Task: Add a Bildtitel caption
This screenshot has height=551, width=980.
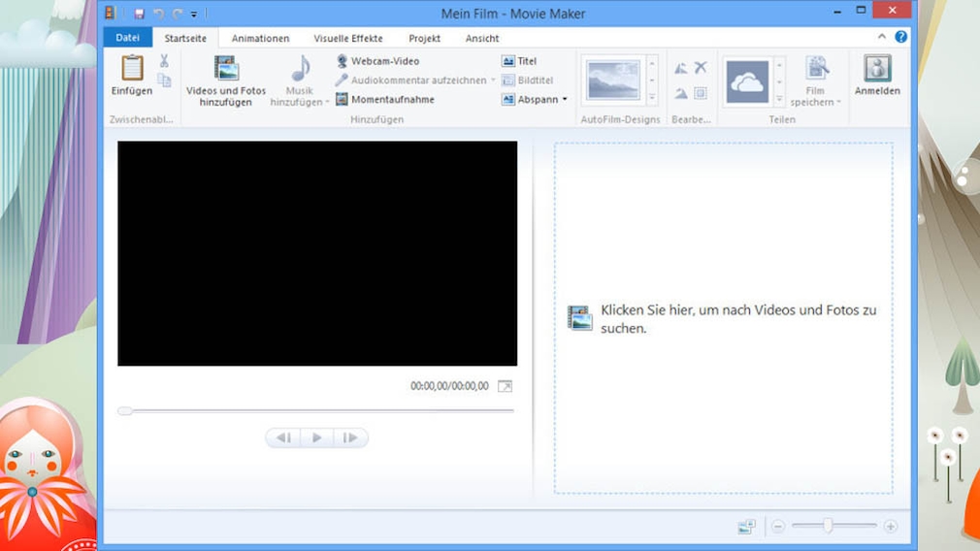Action: (528, 80)
